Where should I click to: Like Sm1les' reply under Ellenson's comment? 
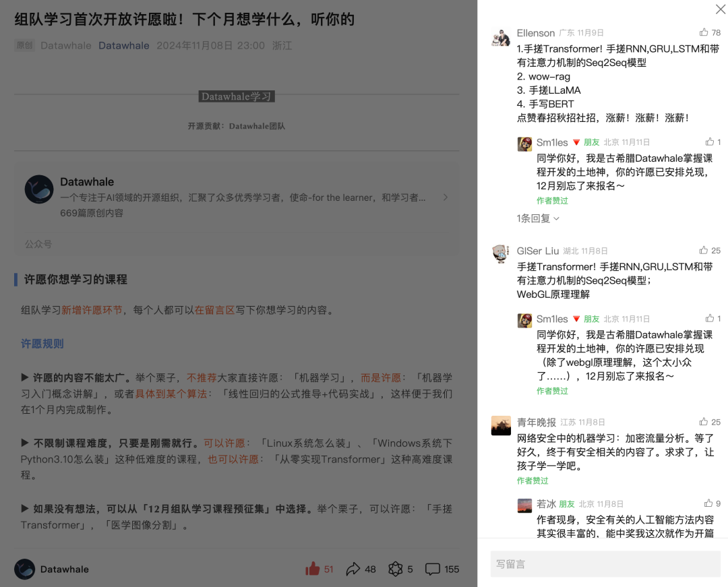[709, 142]
